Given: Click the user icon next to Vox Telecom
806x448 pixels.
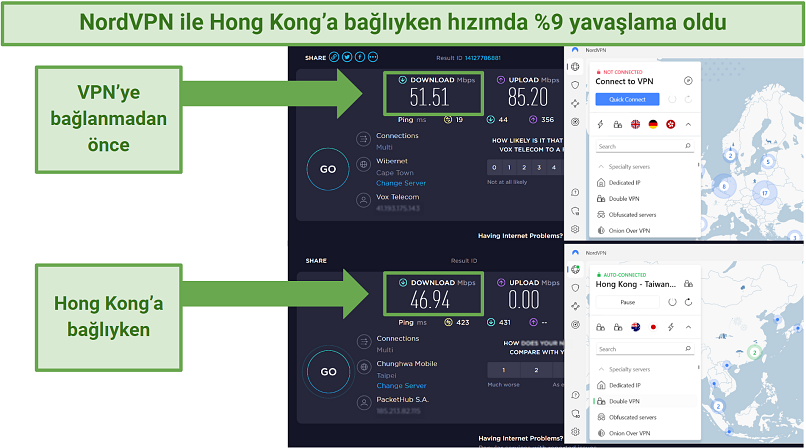Looking at the screenshot, I should 363,200.
